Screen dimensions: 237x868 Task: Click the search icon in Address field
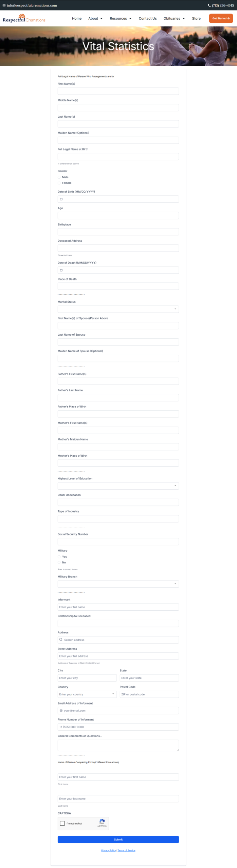(61, 639)
